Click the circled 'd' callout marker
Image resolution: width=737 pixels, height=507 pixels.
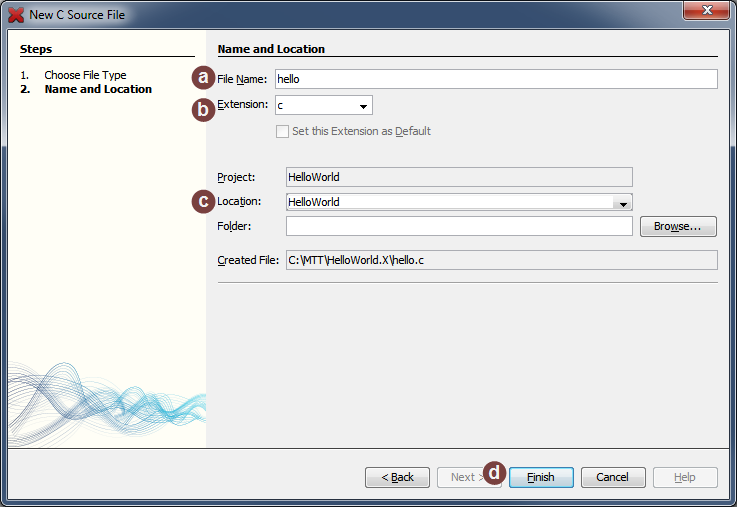tap(495, 472)
